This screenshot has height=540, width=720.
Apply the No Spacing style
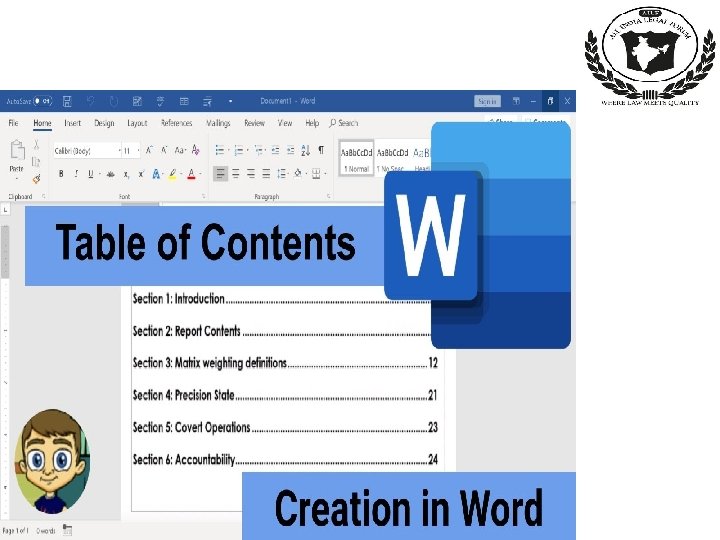coord(392,158)
